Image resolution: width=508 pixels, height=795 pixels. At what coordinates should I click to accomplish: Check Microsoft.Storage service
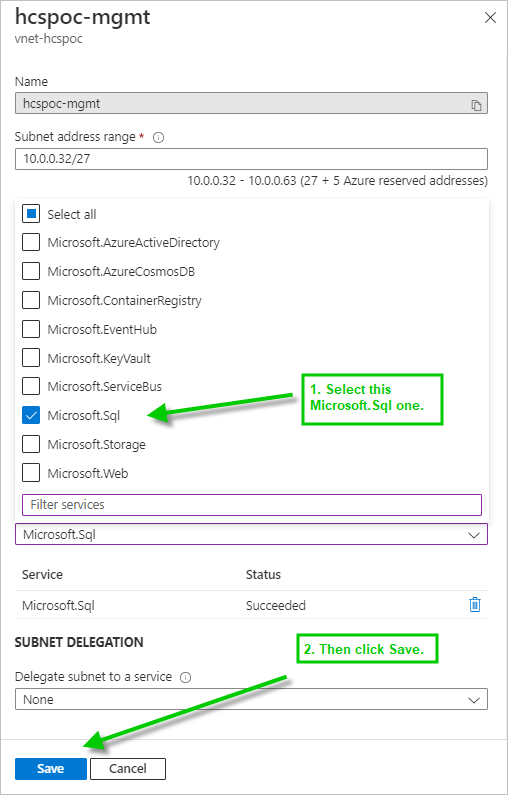31,445
